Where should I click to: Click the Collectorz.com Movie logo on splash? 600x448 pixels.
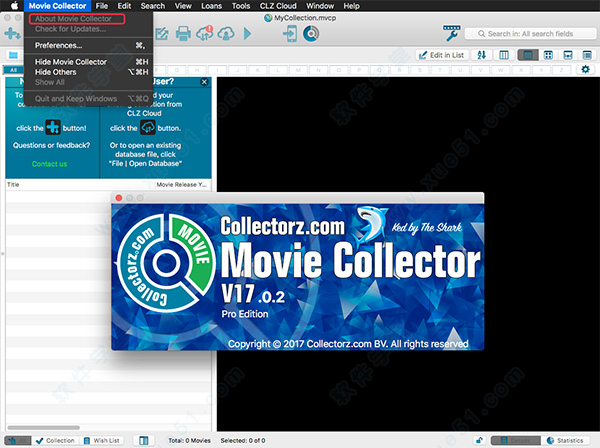click(x=165, y=263)
